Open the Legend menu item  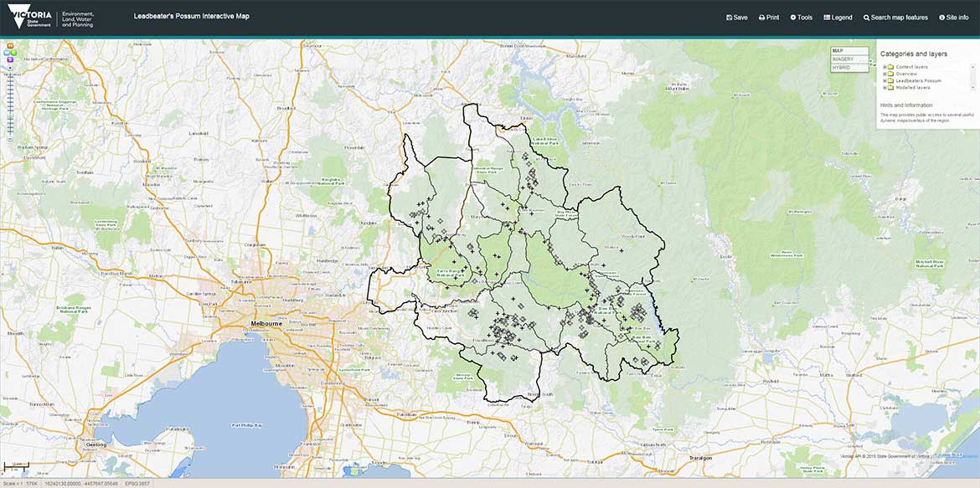coord(838,18)
